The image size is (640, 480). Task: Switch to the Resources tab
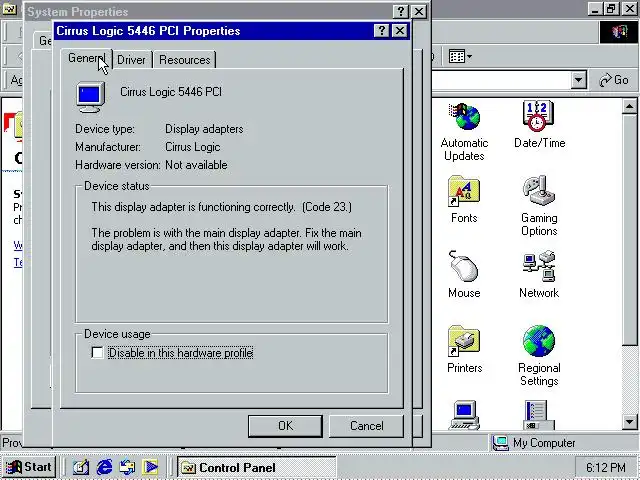click(185, 60)
